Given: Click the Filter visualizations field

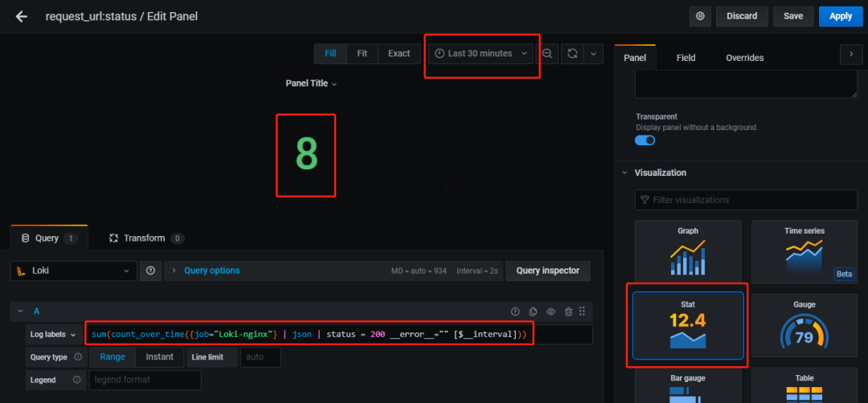Looking at the screenshot, I should (x=746, y=200).
